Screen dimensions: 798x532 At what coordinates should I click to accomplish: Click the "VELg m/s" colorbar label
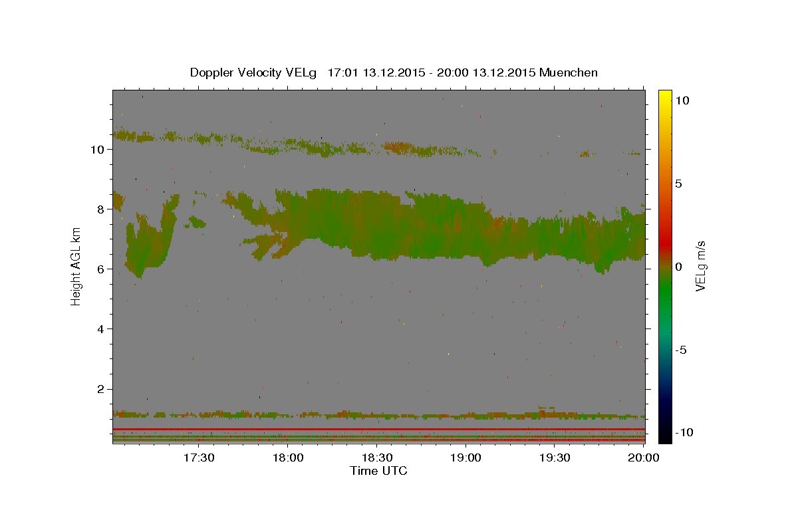[700, 267]
